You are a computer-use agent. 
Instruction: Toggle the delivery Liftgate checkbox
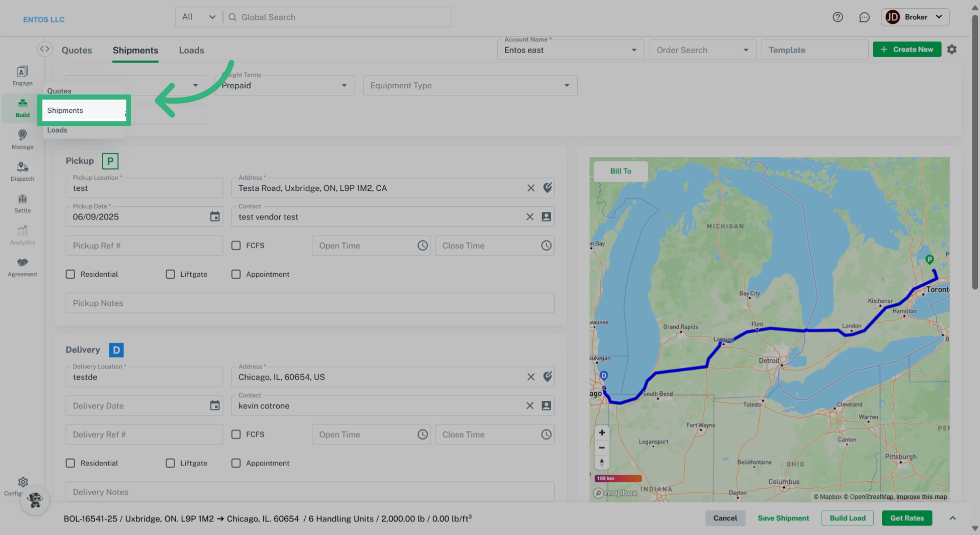pos(170,463)
